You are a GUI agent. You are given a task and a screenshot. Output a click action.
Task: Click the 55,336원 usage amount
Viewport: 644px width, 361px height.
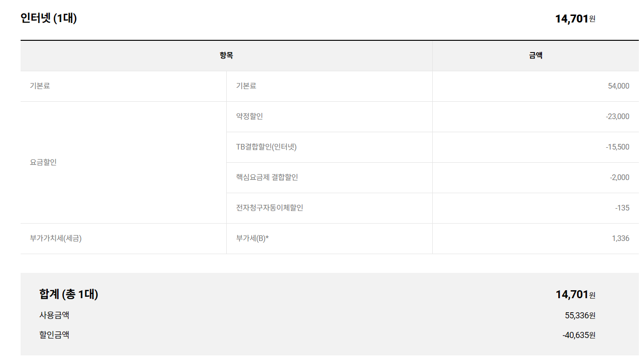[580, 316]
